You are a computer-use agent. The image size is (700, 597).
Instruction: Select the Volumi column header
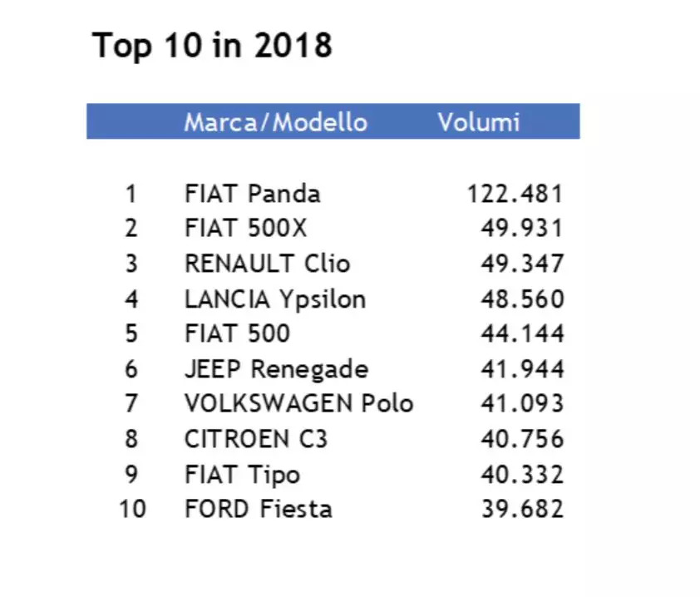[479, 122]
